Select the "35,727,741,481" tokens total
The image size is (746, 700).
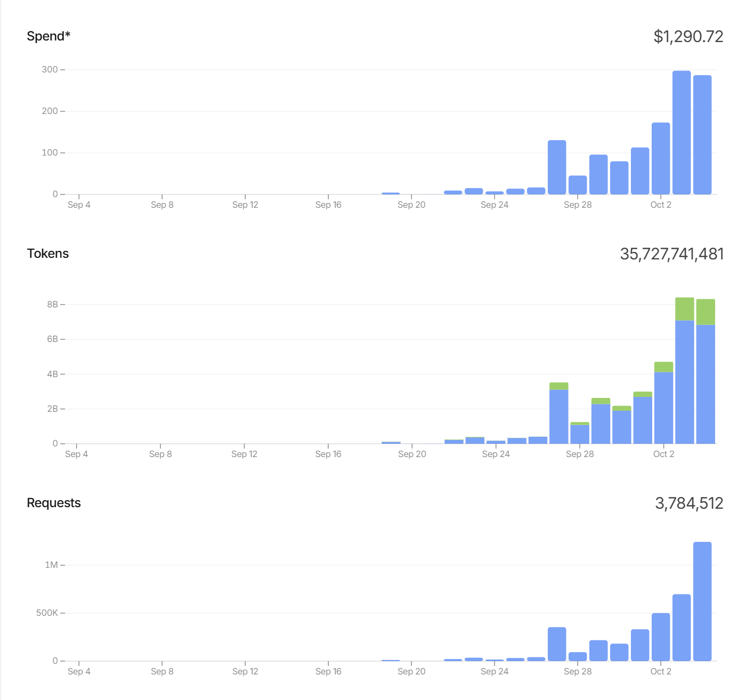coord(672,254)
